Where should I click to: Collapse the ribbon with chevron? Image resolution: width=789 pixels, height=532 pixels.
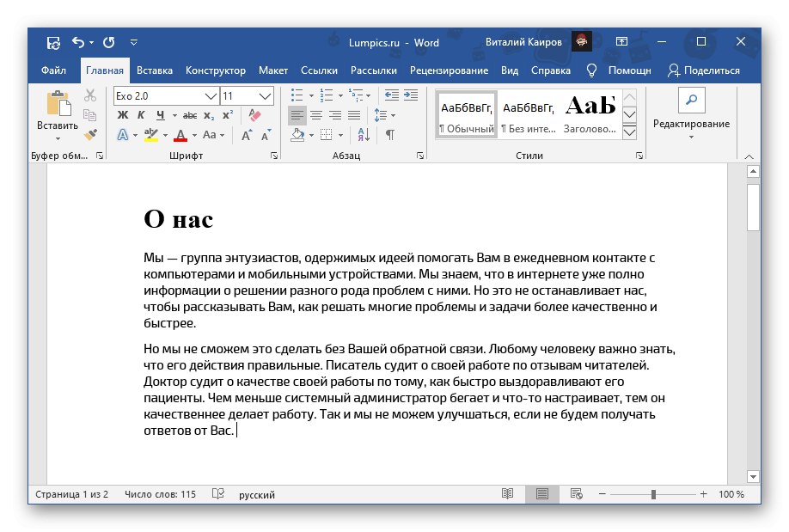coord(749,156)
